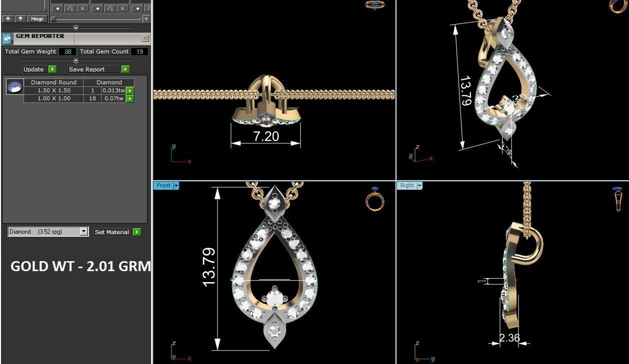The image size is (629, 364).
Task: Open the Front viewport dropdown arrow
Action: [176, 185]
